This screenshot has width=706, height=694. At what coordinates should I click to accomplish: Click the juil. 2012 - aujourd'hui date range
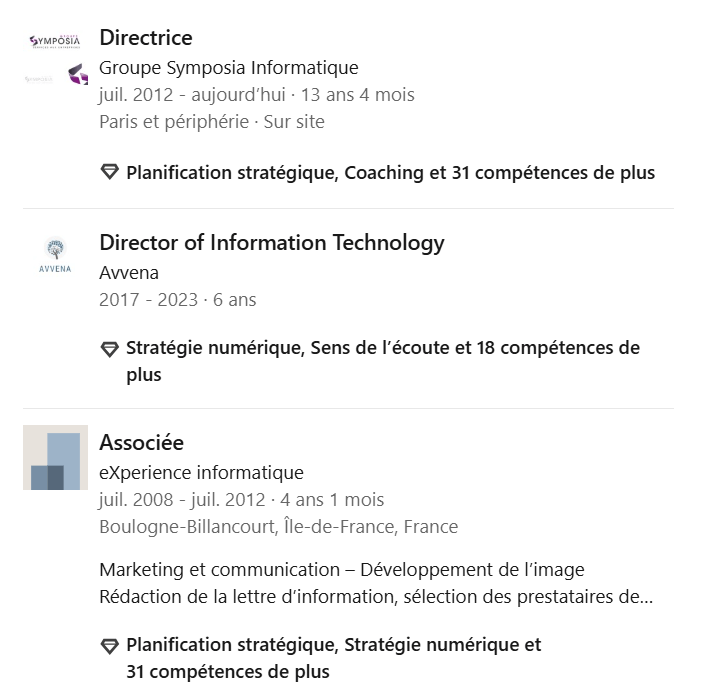(192, 95)
